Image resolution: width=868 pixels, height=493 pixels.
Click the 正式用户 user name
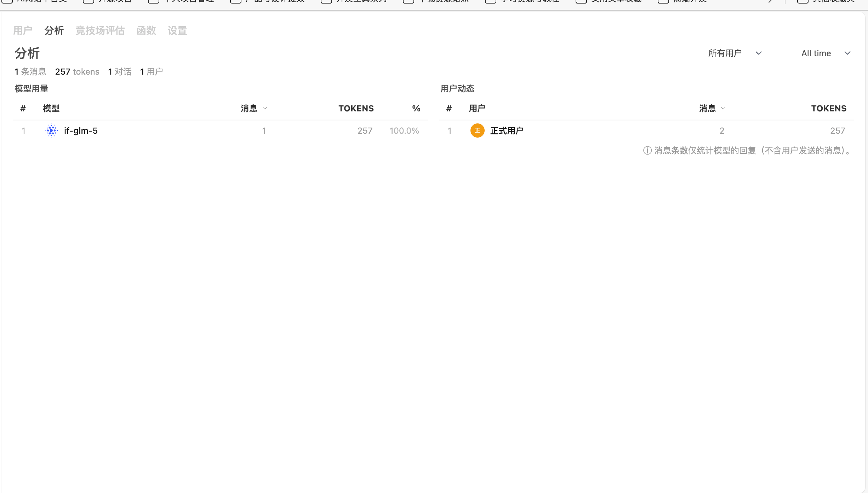(x=507, y=131)
